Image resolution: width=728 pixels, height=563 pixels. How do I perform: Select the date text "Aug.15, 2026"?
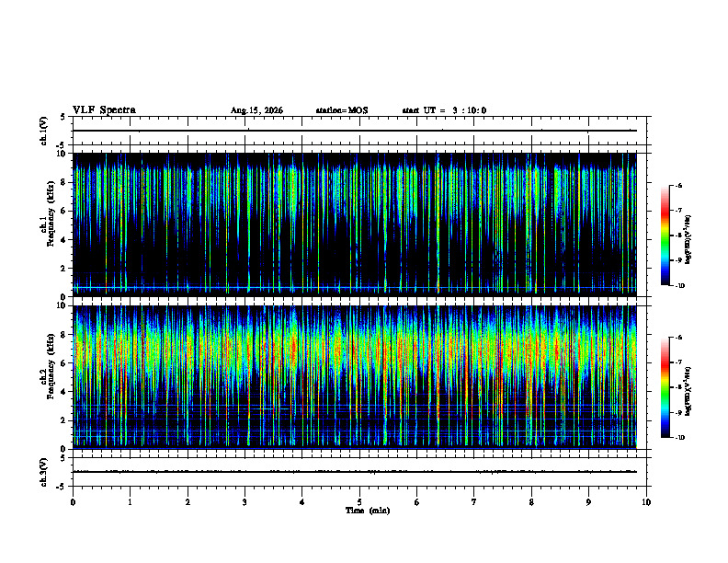point(256,110)
